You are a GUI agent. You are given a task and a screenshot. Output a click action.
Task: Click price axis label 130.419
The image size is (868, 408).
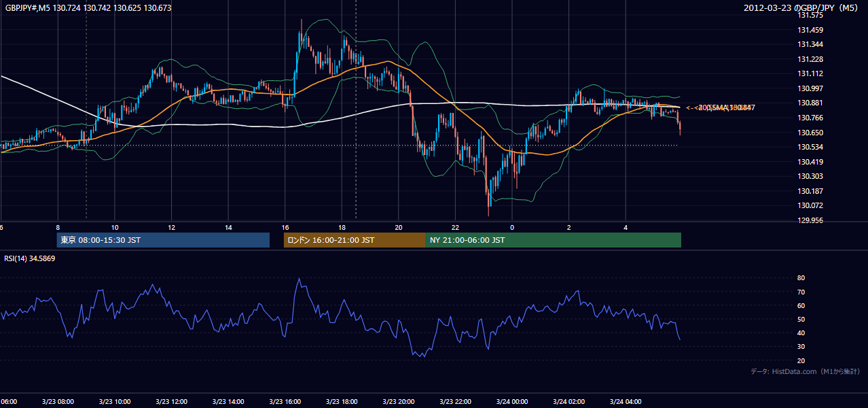point(810,162)
